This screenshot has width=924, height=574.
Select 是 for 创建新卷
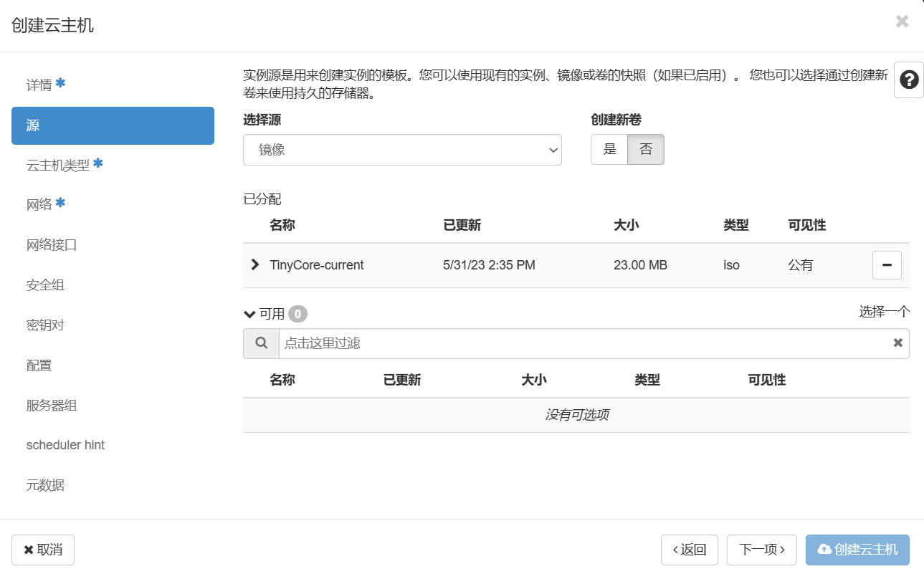pos(609,149)
